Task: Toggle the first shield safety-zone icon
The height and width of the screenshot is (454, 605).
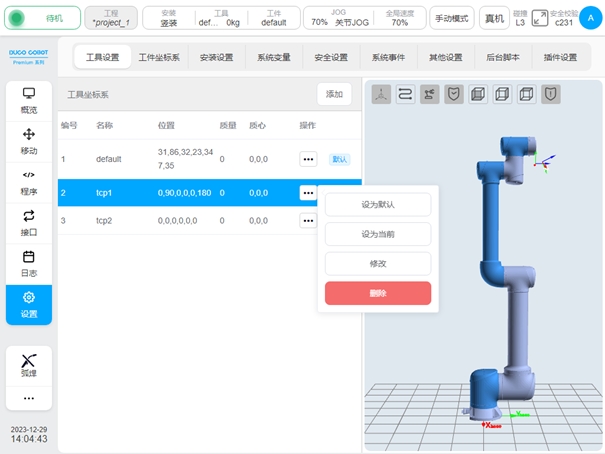Action: point(454,94)
